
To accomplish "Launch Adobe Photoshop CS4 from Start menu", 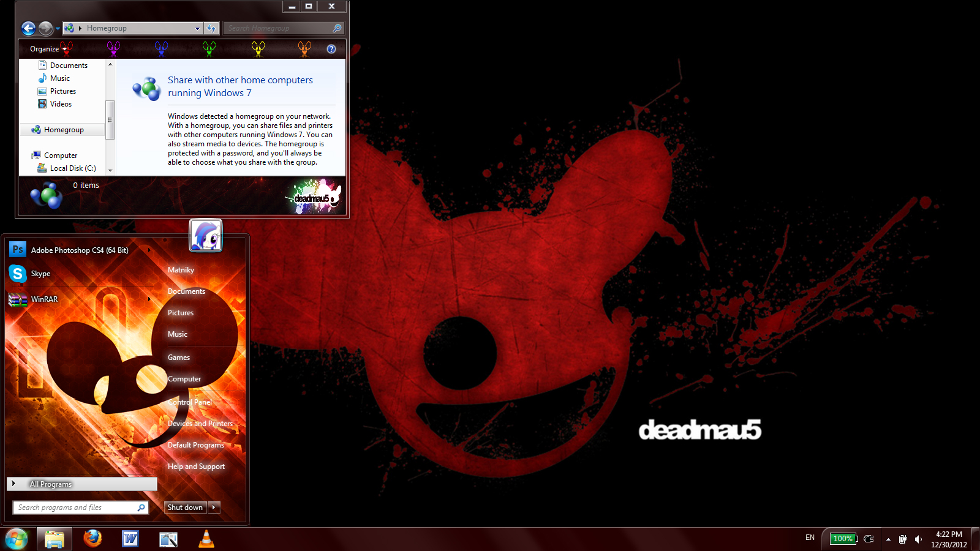I will [x=80, y=250].
